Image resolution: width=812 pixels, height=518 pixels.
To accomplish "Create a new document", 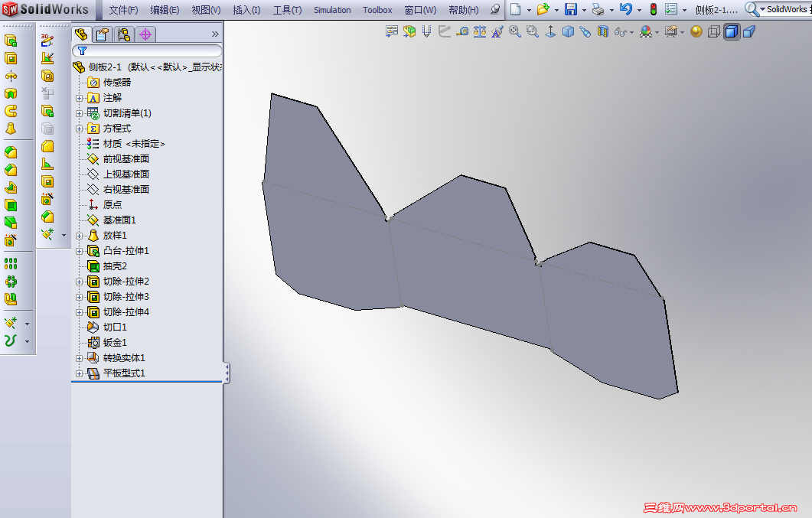I will [x=515, y=9].
